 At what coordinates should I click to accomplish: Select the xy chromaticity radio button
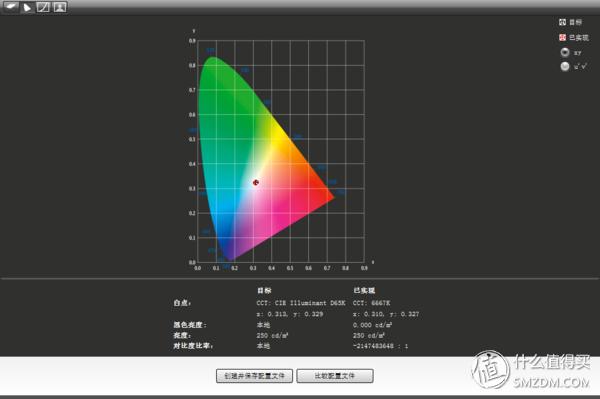(565, 52)
